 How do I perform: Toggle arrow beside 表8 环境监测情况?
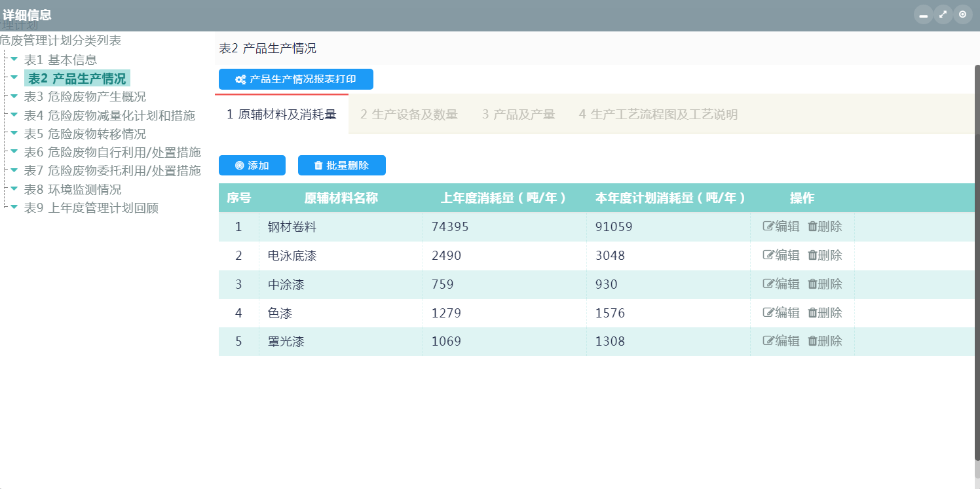(x=14, y=189)
